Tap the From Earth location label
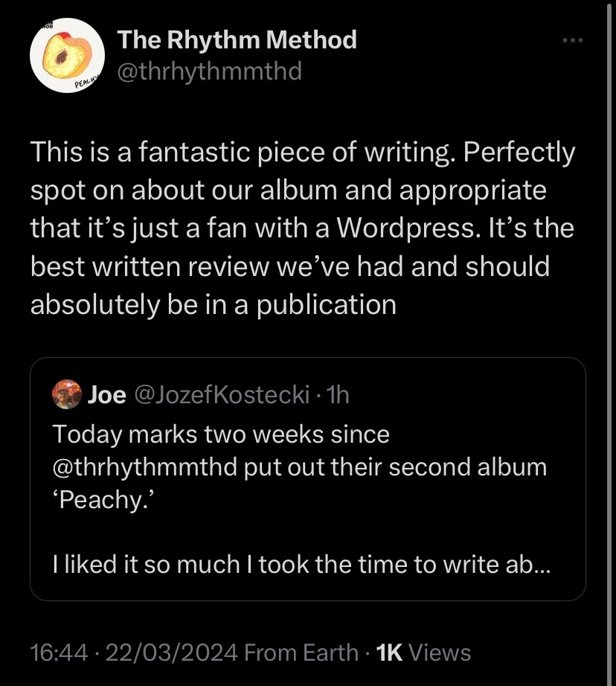The width and height of the screenshot is (616, 686). (x=301, y=653)
